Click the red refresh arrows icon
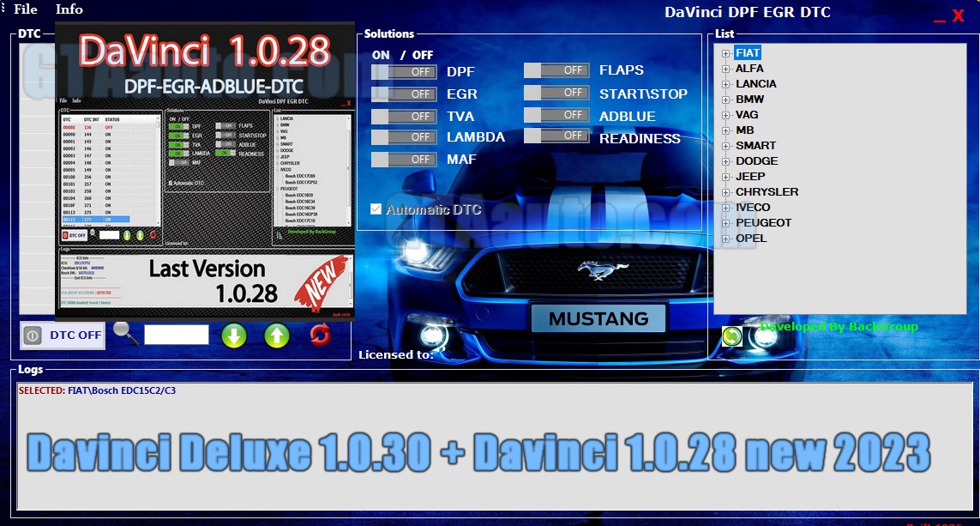Viewport: 980px width, 526px height. (x=320, y=335)
